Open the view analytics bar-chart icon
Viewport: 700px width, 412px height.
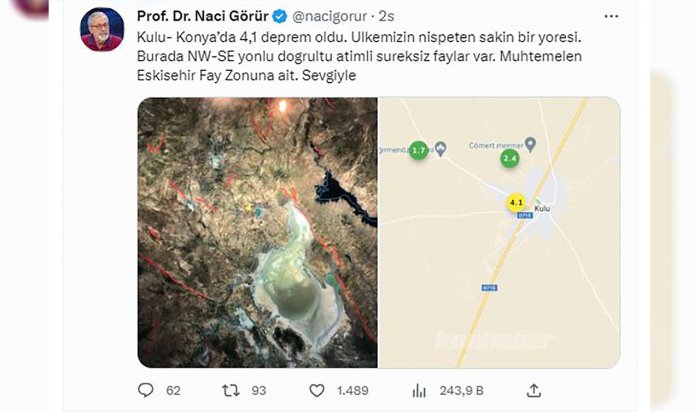(419, 391)
